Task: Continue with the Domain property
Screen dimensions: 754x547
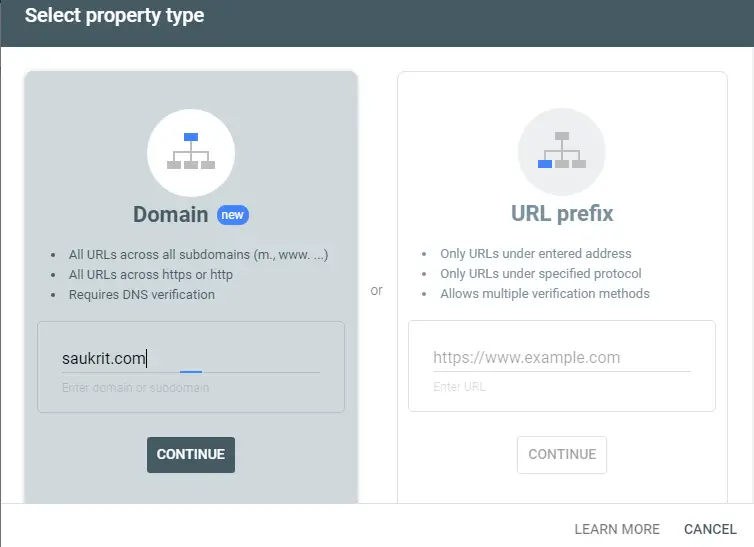Action: click(x=191, y=454)
